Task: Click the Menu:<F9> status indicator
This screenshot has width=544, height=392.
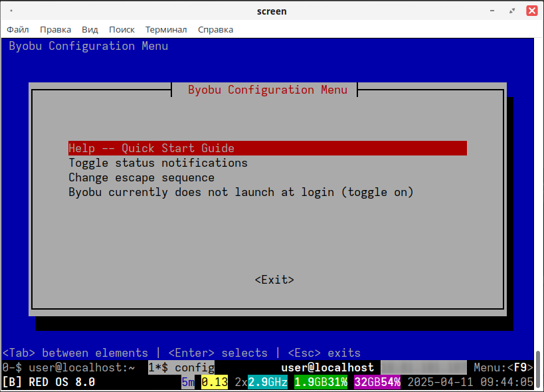Action: (503, 367)
